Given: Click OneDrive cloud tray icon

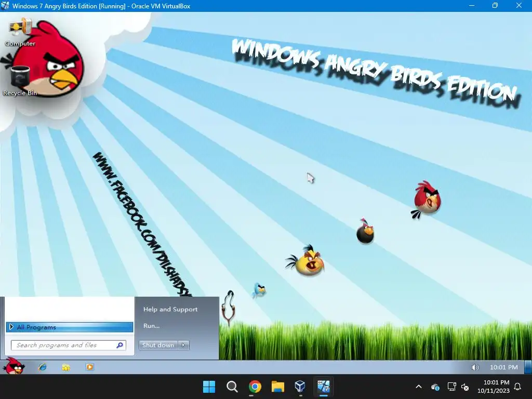Looking at the screenshot, I should 435,387.
